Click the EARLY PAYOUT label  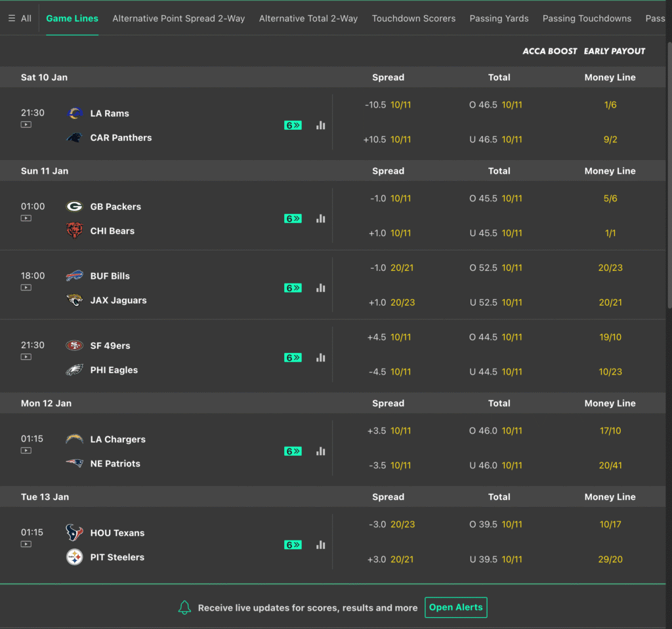click(614, 51)
